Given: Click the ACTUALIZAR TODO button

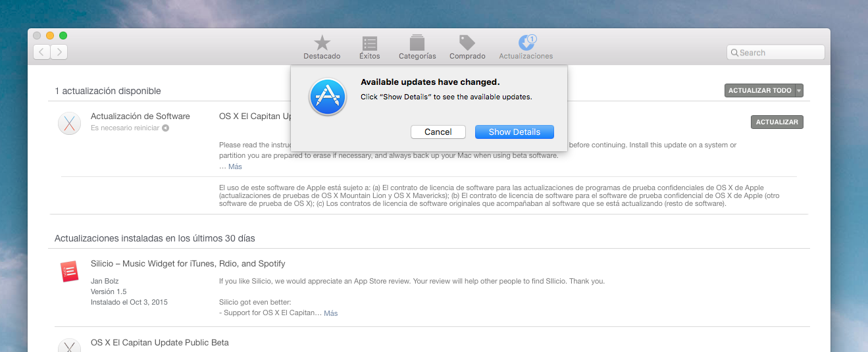Looking at the screenshot, I should [x=760, y=91].
